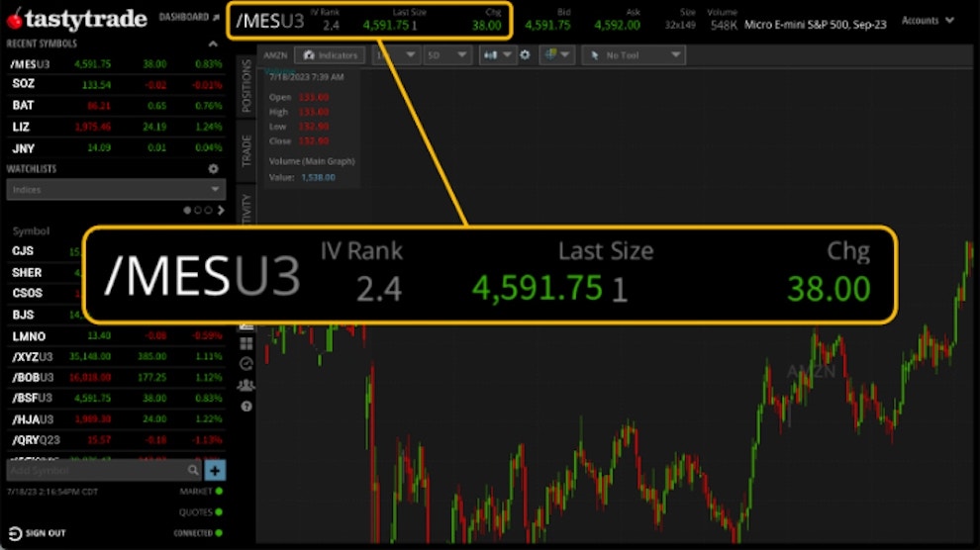Select CSOS in watchlist
This screenshot has width=980, height=550.
pos(27,293)
